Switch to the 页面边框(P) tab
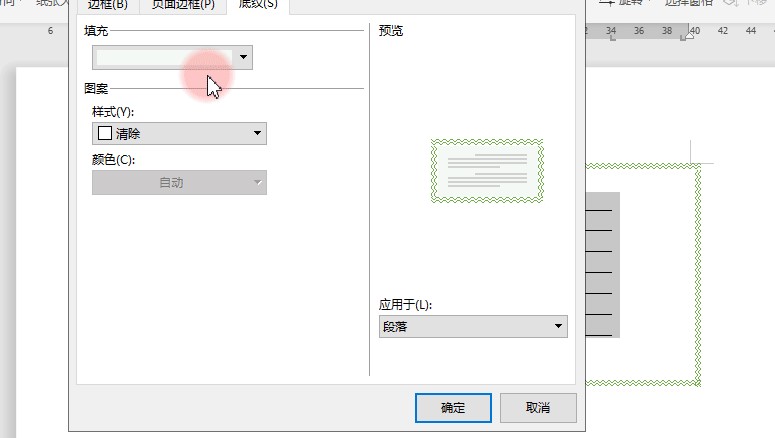 pos(183,5)
